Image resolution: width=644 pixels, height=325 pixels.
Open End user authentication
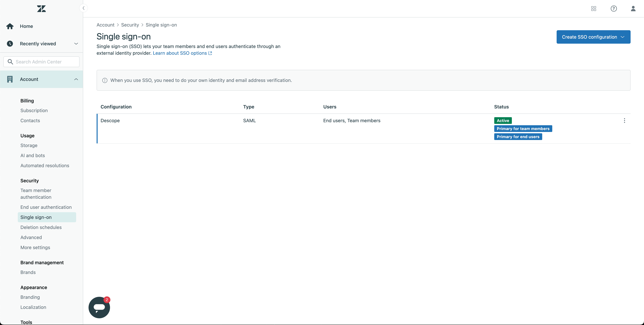pos(46,207)
